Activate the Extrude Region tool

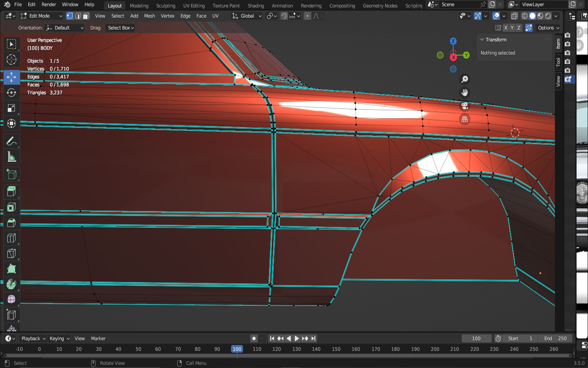11,191
